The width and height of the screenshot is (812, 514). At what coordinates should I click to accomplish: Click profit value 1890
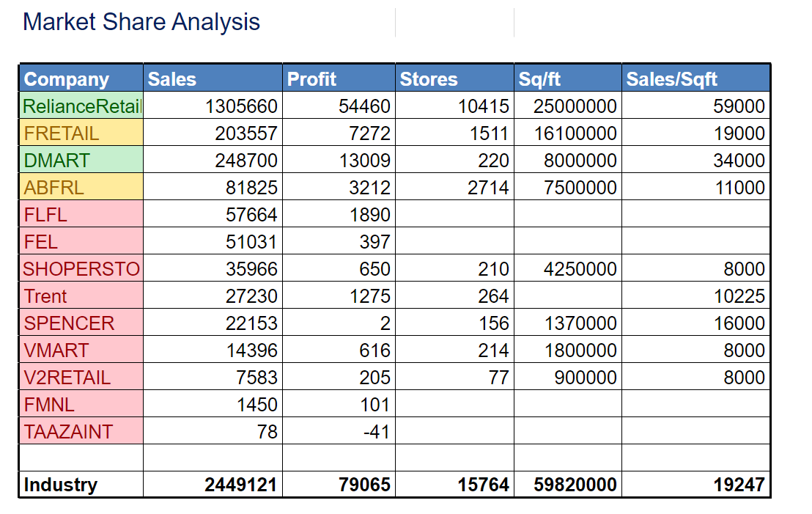[370, 215]
